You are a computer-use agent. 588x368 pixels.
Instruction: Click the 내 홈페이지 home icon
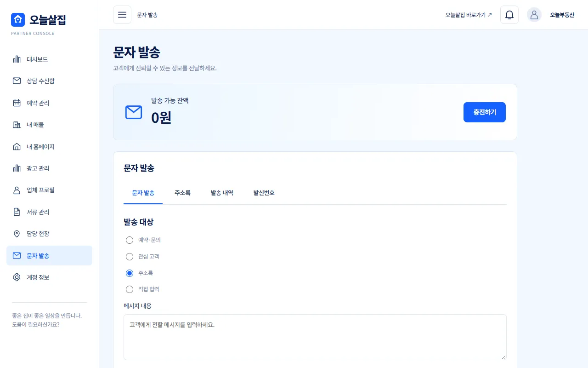tap(17, 147)
